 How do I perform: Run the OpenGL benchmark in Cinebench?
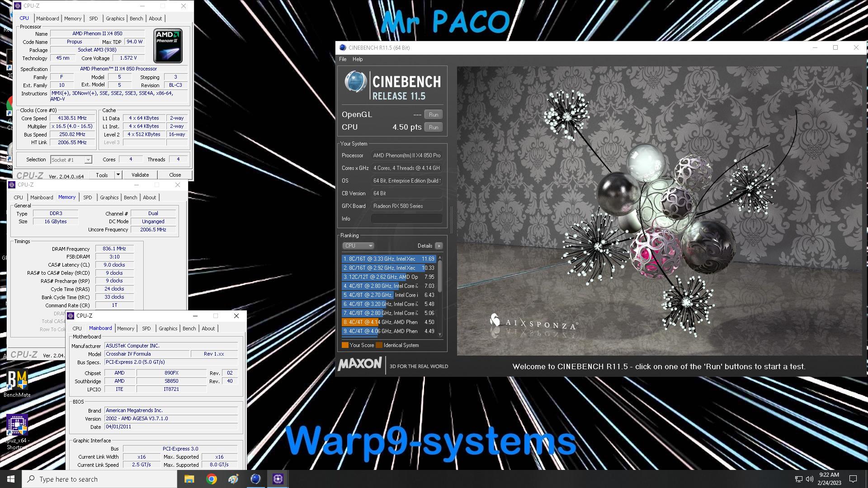point(434,115)
